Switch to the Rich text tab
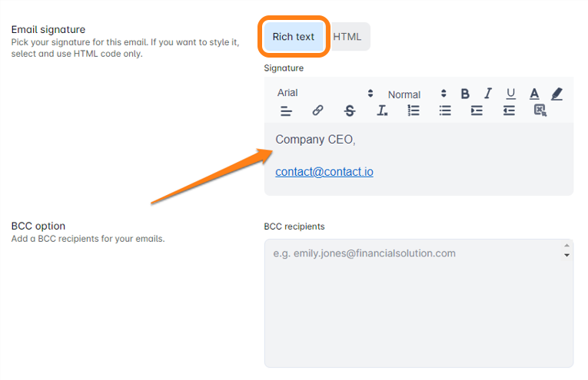Viewport: 588px width, 380px height. click(x=294, y=37)
